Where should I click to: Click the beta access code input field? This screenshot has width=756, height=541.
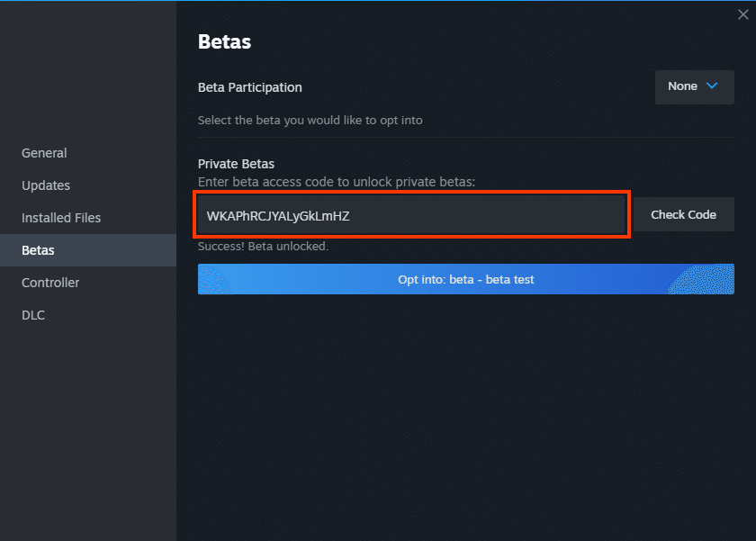[411, 214]
